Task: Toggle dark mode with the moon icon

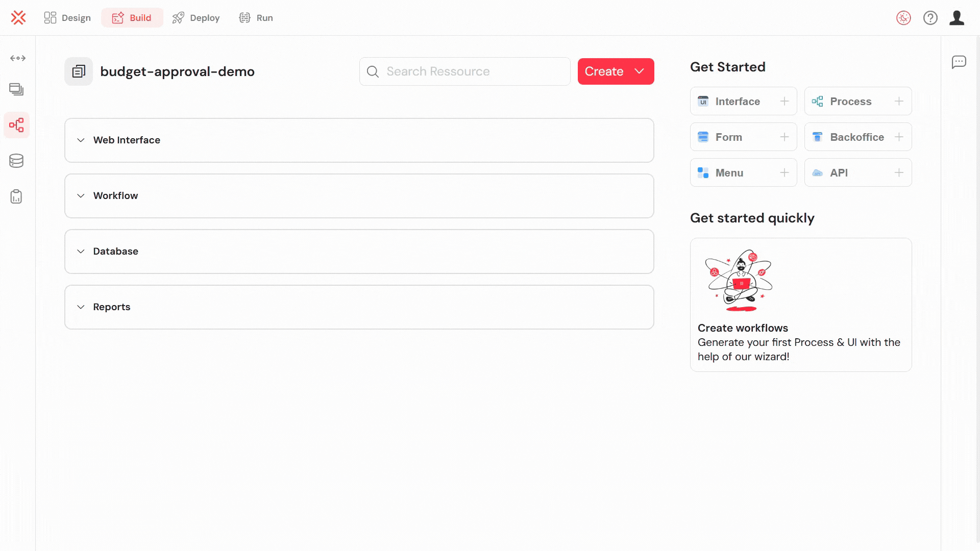Action: [x=903, y=17]
